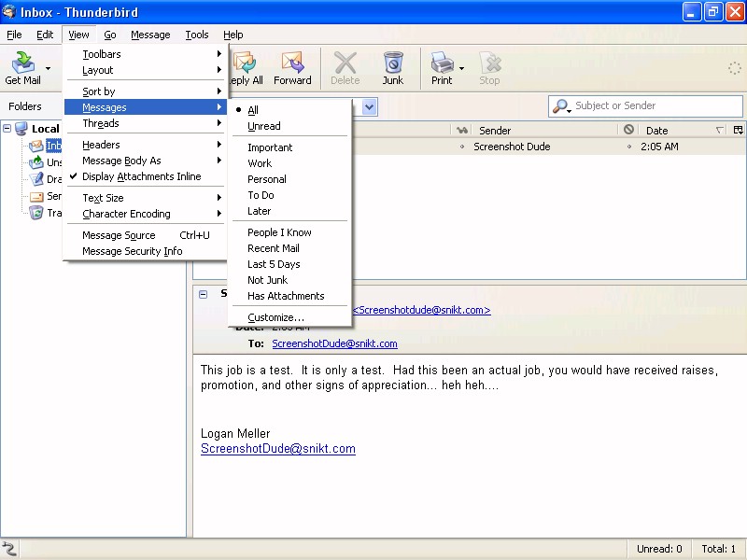The height and width of the screenshot is (560, 747).
Task: Click the To address ScreenshotDude@snikt.com link
Action: coord(334,343)
